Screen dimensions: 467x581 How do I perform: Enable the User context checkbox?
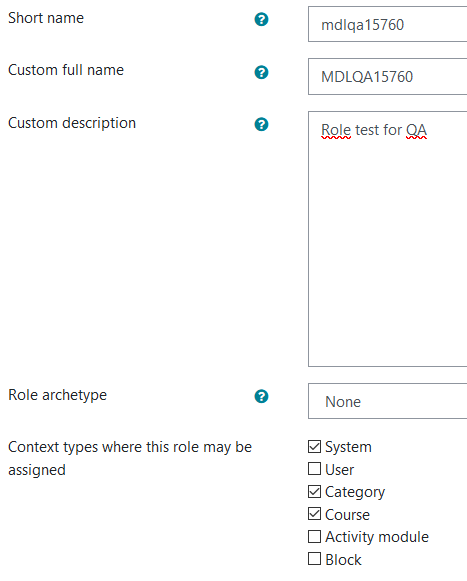click(x=314, y=469)
